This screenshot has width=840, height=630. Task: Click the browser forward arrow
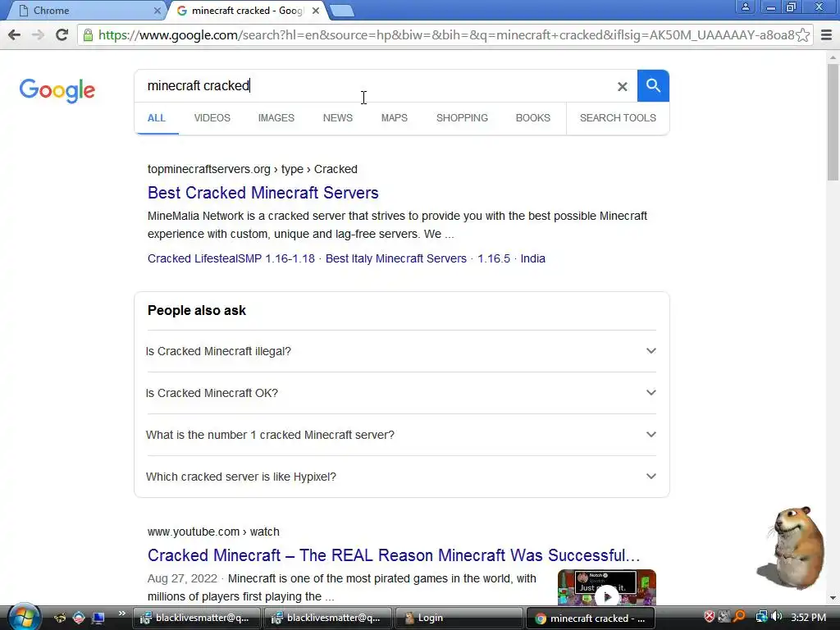pyautogui.click(x=38, y=35)
